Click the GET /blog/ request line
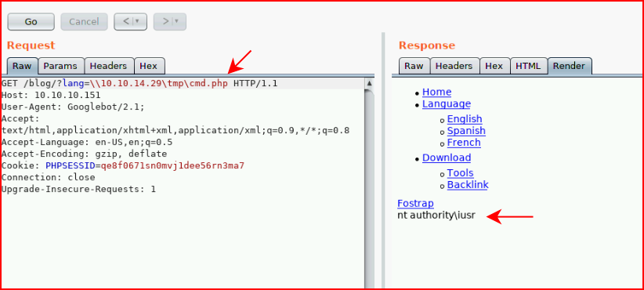The height and width of the screenshot is (290, 644). point(139,84)
